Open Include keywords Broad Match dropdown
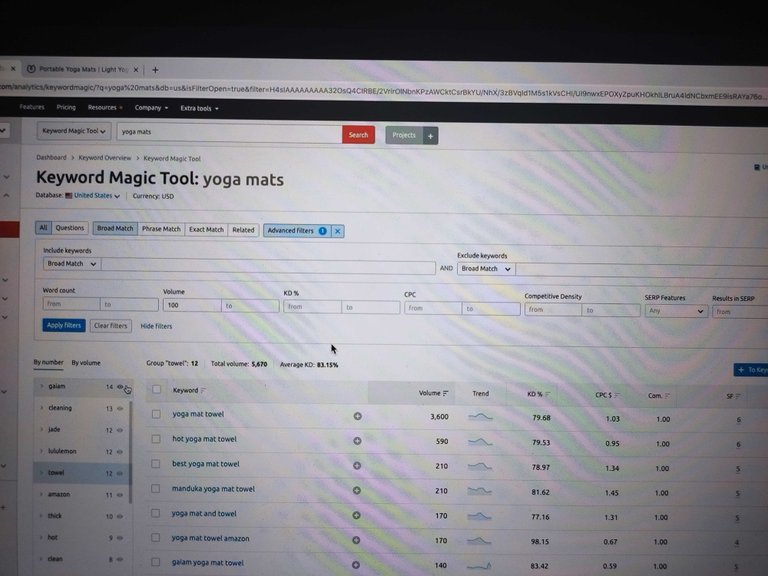Viewport: 768px width, 576px height. point(72,264)
